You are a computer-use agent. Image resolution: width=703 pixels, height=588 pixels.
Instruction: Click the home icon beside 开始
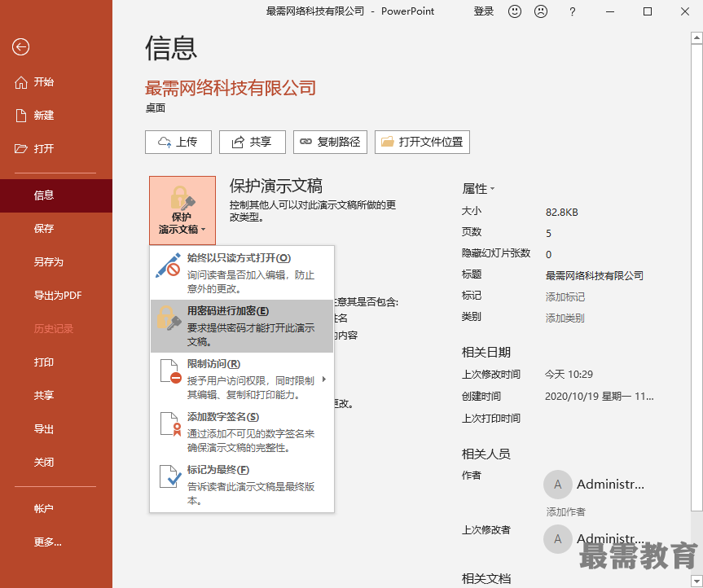(20, 82)
